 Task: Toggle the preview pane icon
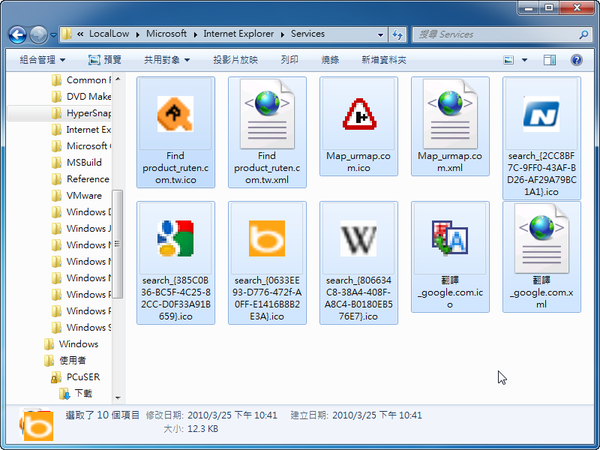pos(549,60)
